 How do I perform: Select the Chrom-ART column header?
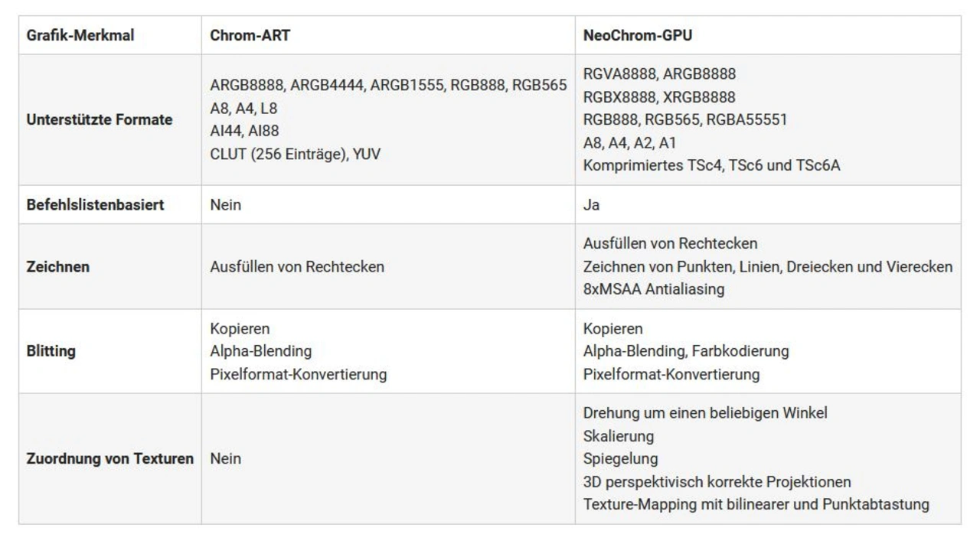click(x=250, y=35)
